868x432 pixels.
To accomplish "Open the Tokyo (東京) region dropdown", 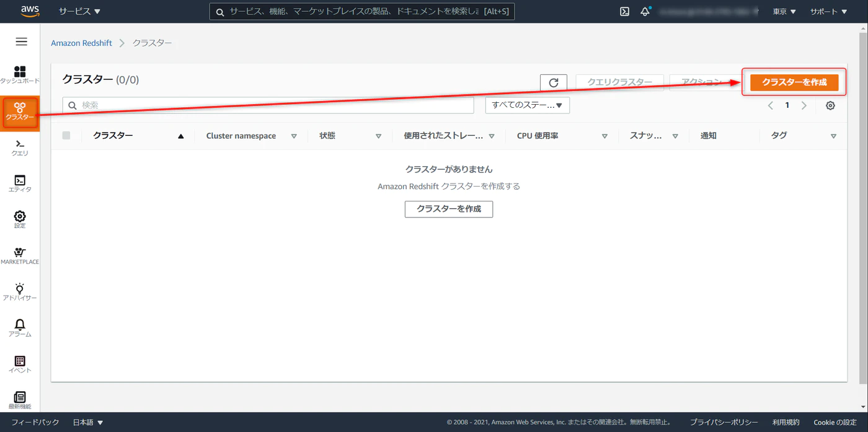I will click(784, 11).
